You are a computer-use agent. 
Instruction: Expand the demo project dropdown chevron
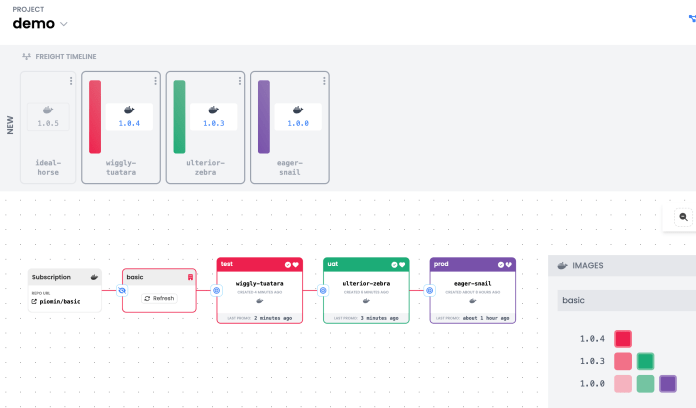point(64,24)
